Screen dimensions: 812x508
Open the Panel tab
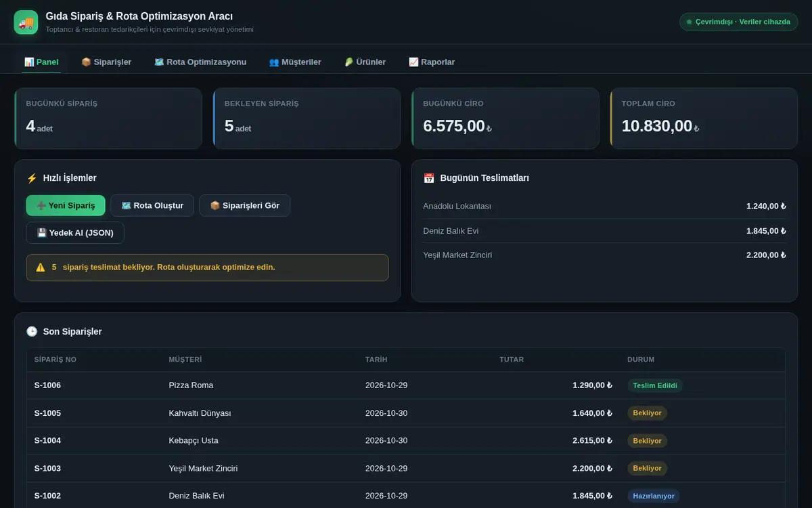coord(41,62)
